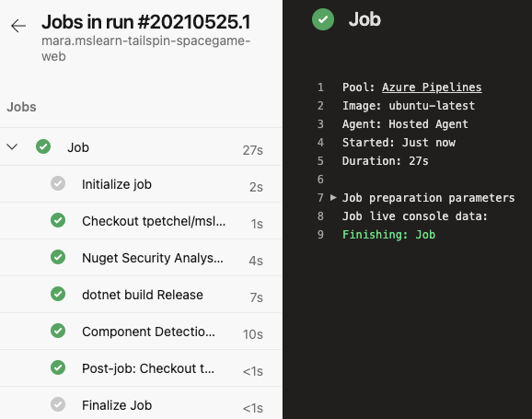Image resolution: width=532 pixels, height=419 pixels.
Task: Click gray status icon beside Initialize job
Action: 58,183
